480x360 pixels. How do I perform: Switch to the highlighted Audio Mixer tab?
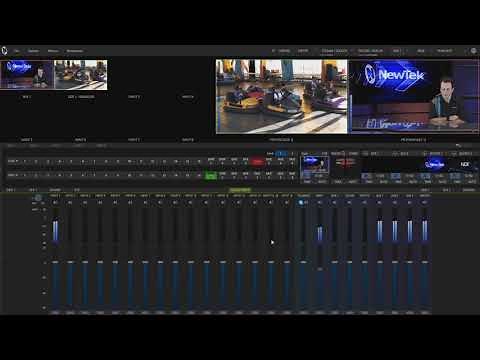point(240,190)
